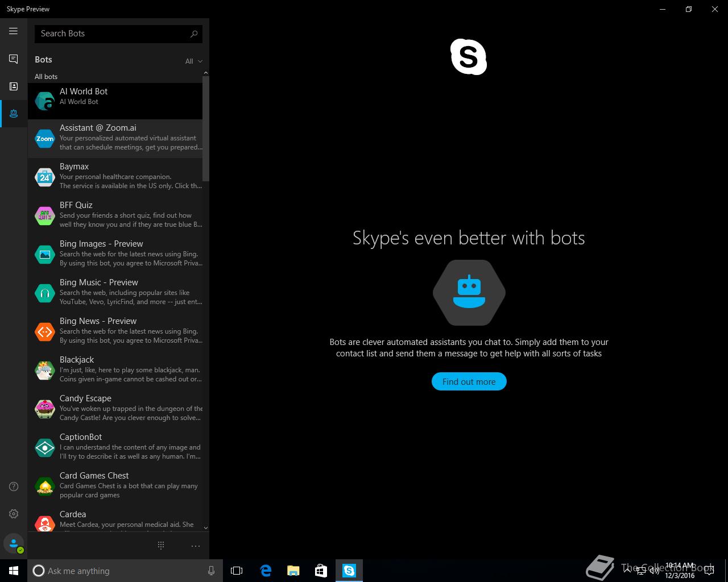Click the Skype logo
Image resolution: width=728 pixels, height=582 pixels.
pos(469,57)
